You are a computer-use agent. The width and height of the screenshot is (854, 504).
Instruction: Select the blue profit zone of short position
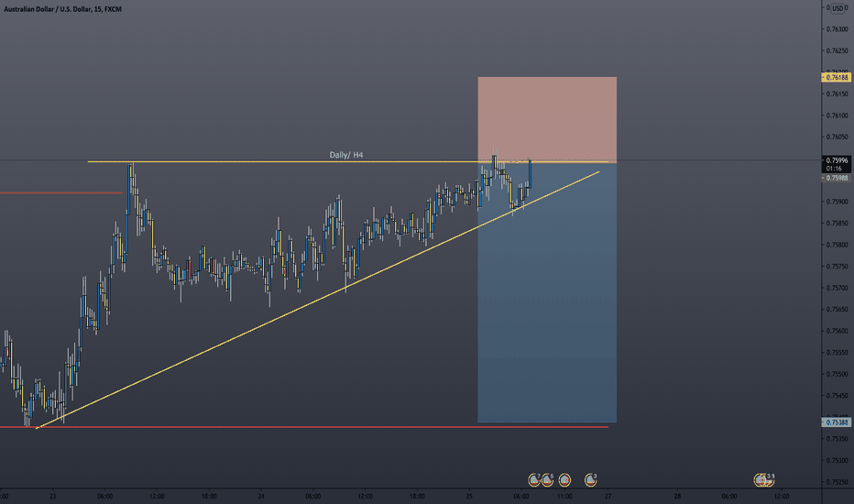point(547,292)
